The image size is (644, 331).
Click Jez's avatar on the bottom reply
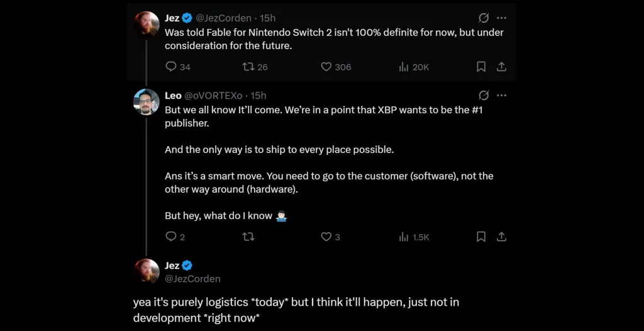147,271
